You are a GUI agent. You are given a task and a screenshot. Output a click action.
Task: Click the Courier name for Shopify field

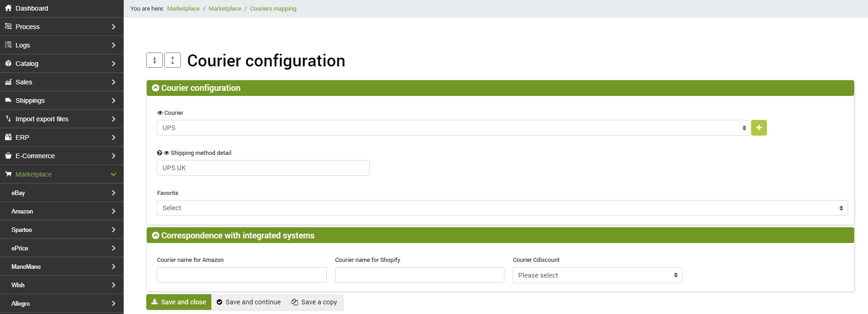pos(419,275)
